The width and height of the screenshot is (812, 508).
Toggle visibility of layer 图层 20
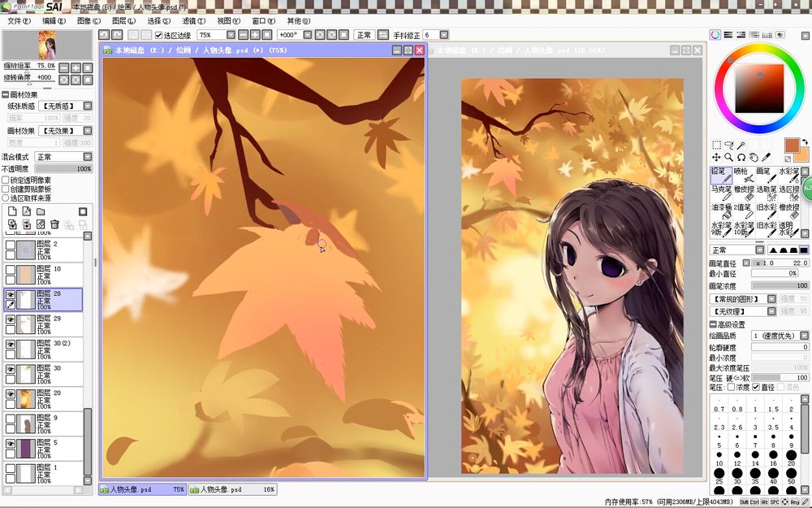[11, 394]
